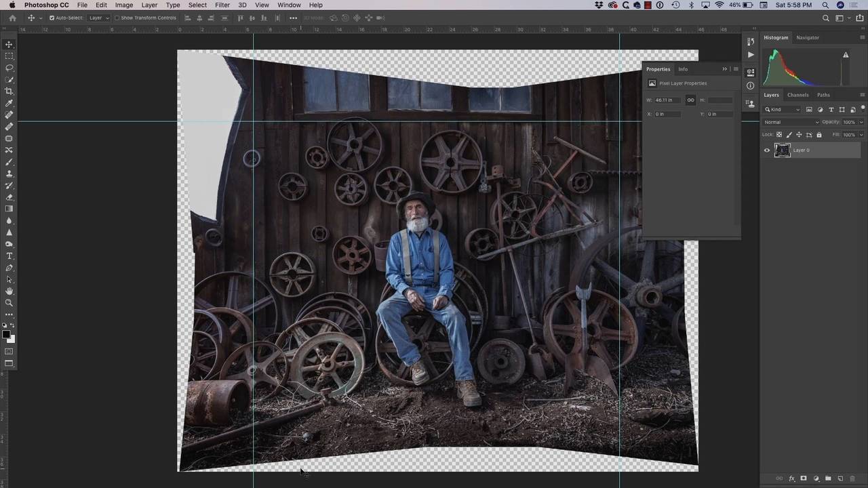868x488 pixels.
Task: Open the Navigator panel tab
Action: coord(808,37)
